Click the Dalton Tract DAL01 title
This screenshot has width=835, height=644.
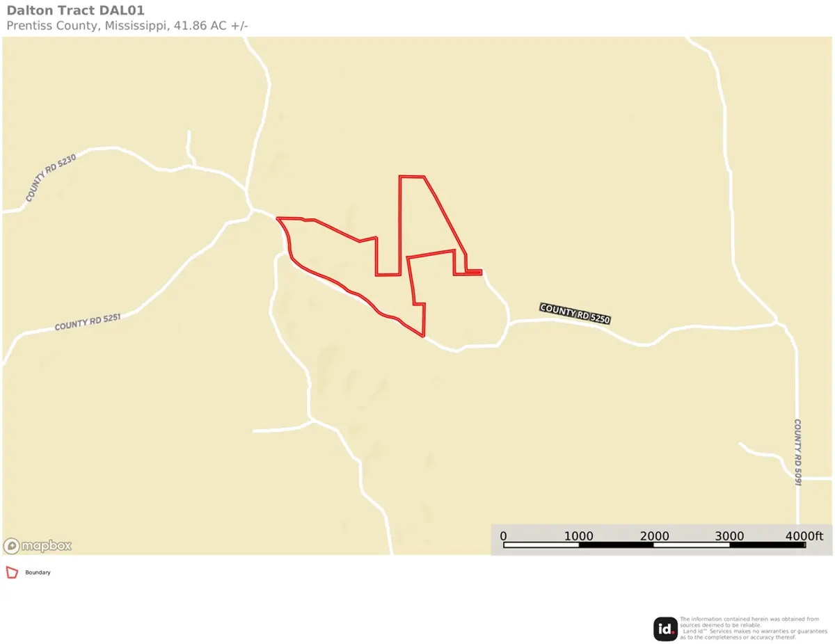76,10
